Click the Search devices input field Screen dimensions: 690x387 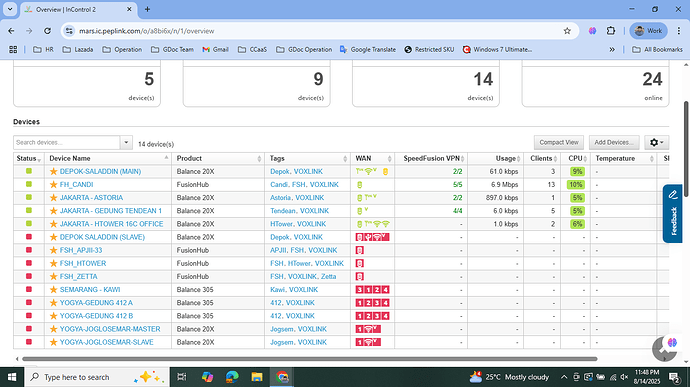point(67,143)
